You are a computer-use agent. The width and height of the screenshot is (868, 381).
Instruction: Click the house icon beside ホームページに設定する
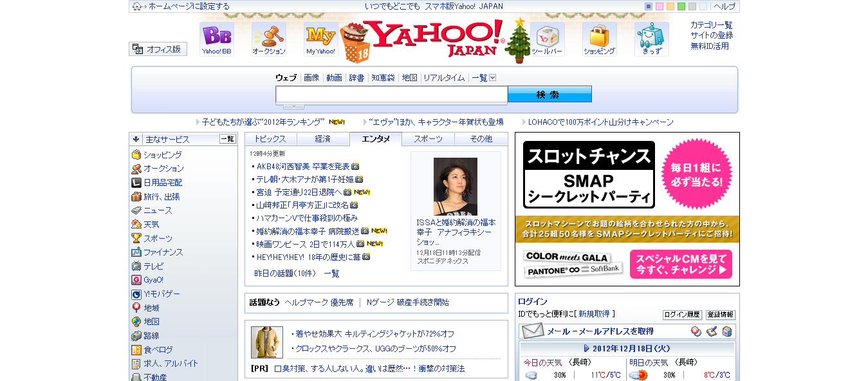click(x=137, y=6)
